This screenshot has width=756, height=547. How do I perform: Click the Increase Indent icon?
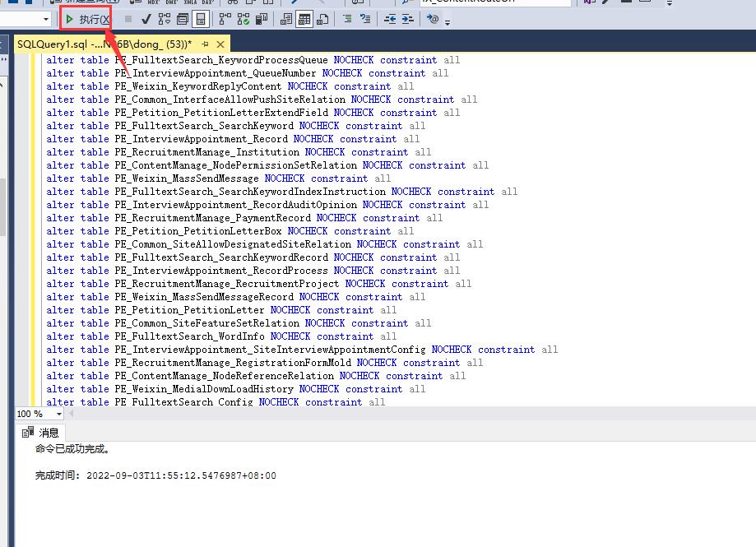pos(407,18)
